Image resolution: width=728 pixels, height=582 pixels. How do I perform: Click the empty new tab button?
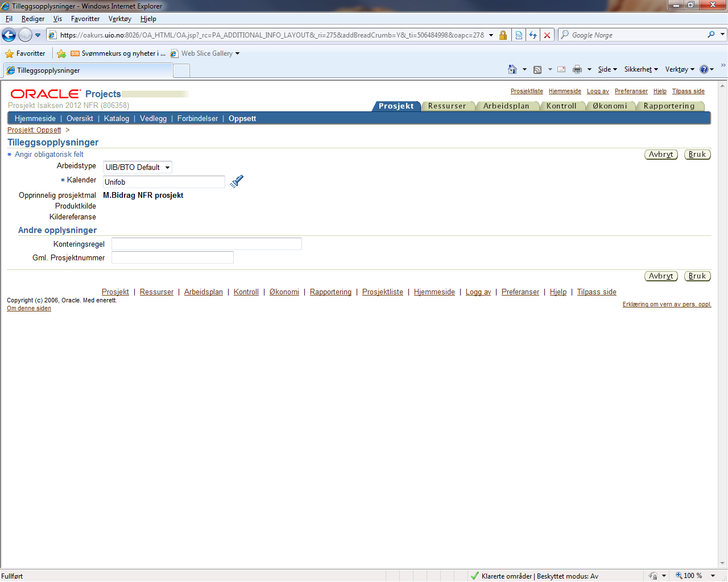(181, 70)
